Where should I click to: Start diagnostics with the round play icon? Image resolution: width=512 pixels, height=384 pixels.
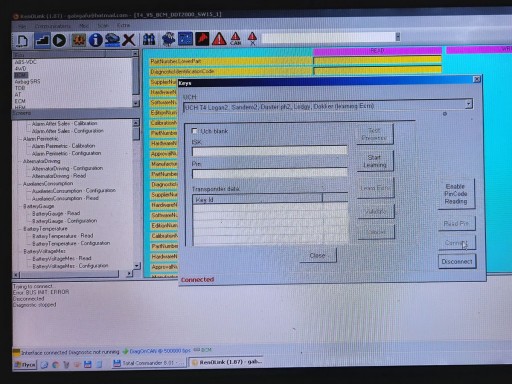[x=59, y=40]
